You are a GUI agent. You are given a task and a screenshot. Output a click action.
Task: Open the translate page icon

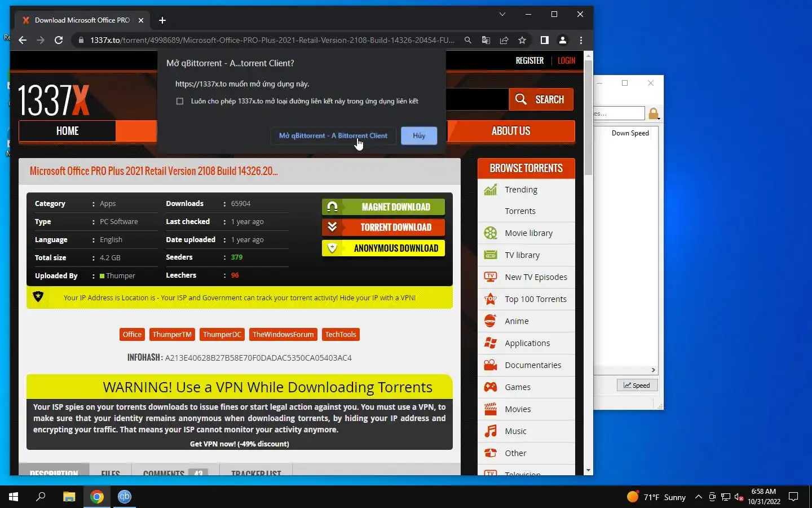pos(486,40)
